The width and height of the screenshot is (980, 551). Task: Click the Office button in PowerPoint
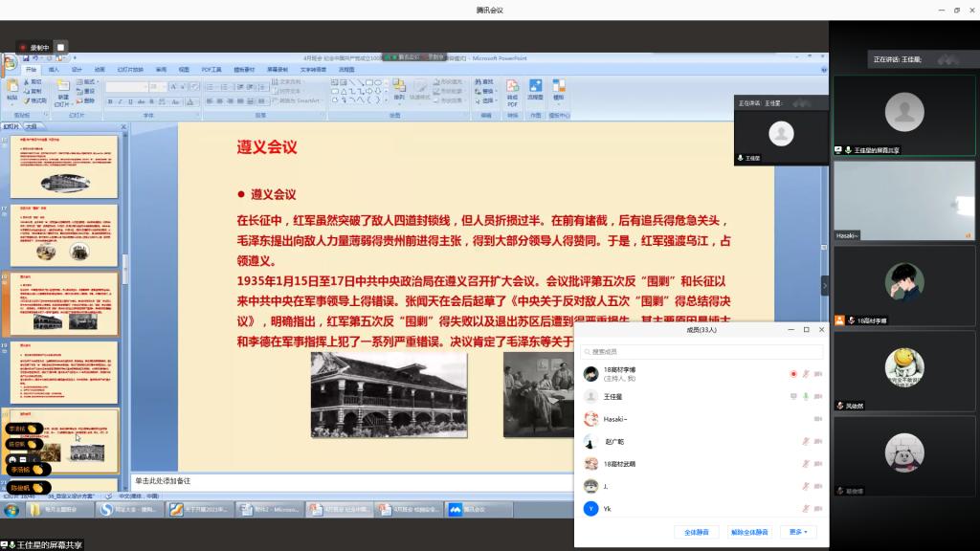tap(10, 63)
